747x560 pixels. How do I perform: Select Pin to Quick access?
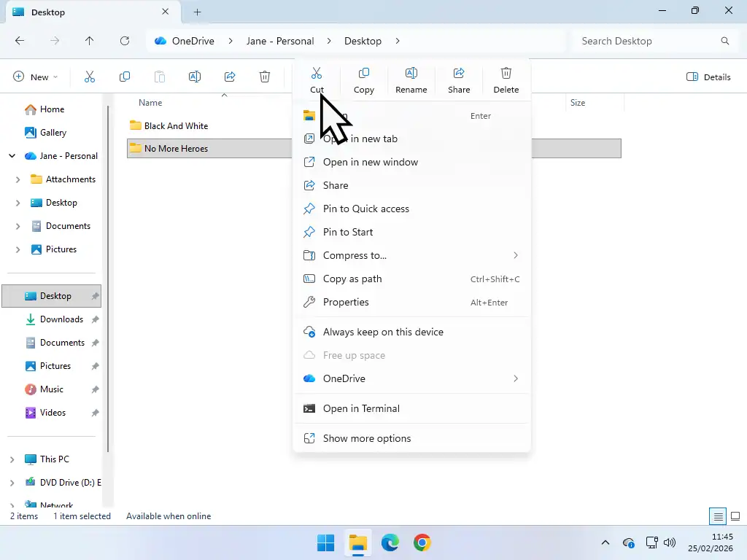(365, 209)
